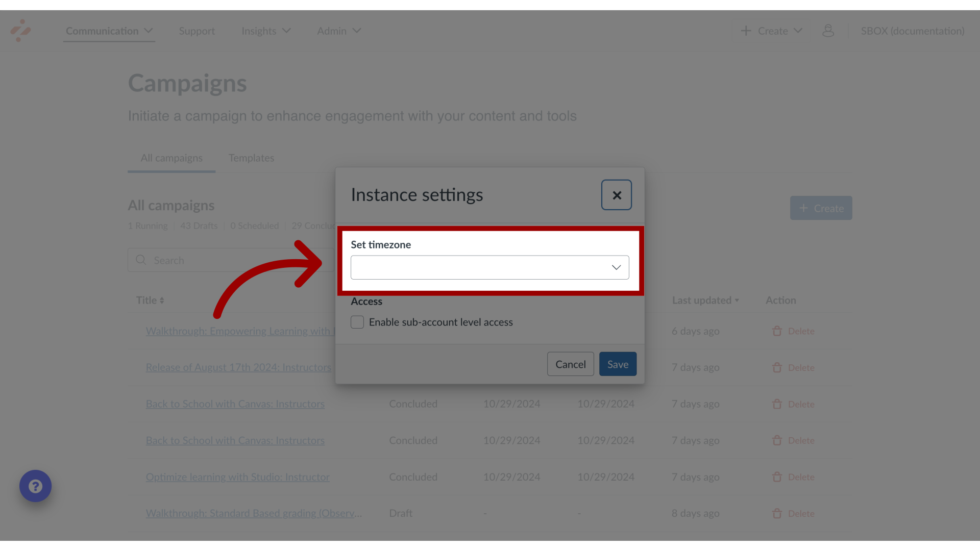This screenshot has height=551, width=980.
Task: Click the Create plus icon in header
Action: point(746,30)
